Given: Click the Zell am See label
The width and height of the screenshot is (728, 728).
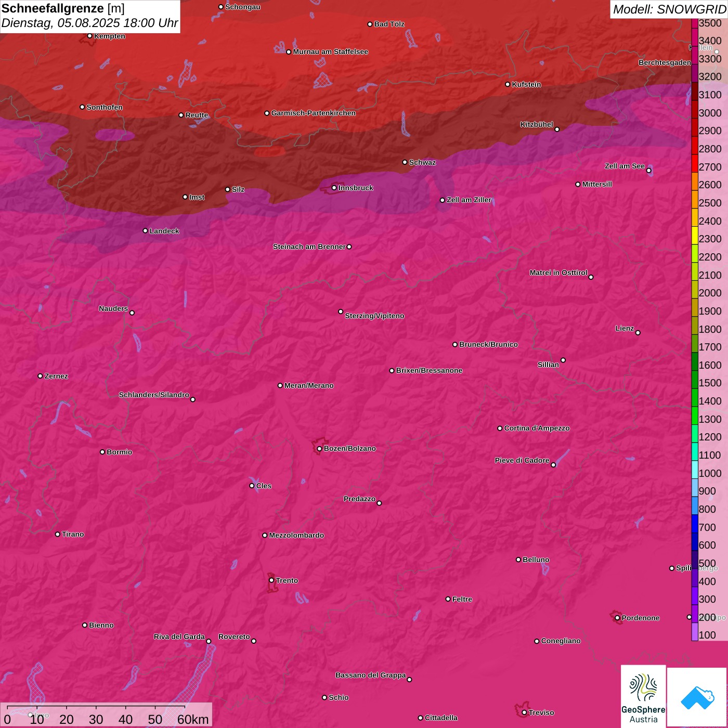Looking at the screenshot, I should coord(625,166).
